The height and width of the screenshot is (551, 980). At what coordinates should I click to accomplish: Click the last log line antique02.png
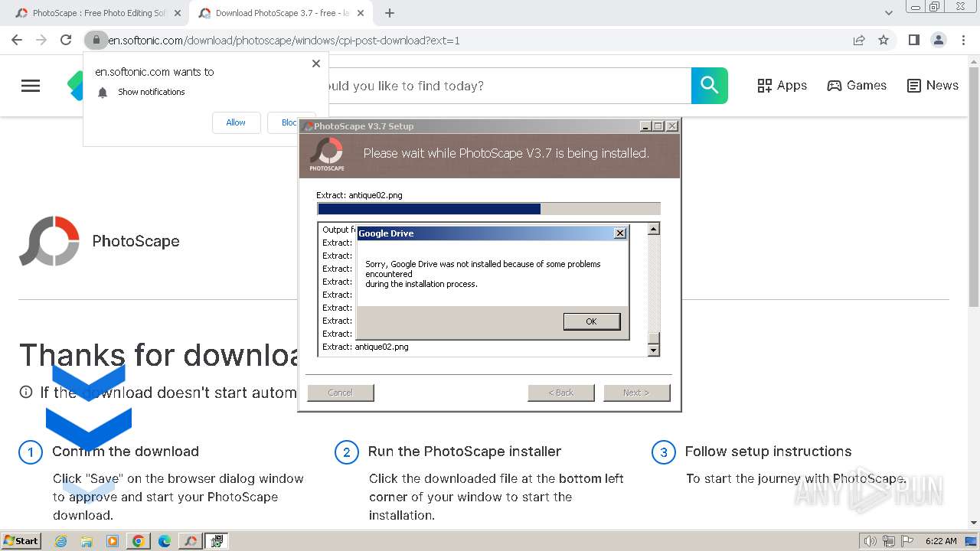pyautogui.click(x=365, y=347)
